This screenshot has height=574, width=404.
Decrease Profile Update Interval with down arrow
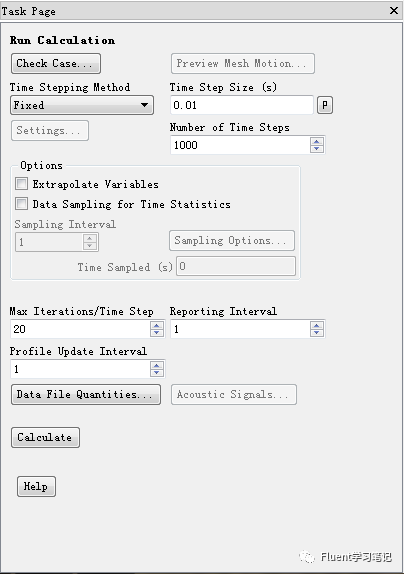[157, 372]
